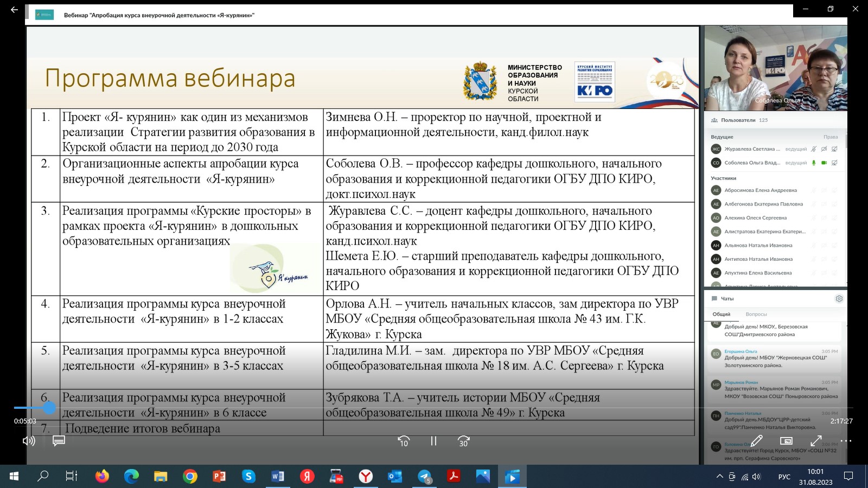Open Telegram from the taskbar
This screenshot has width=868, height=488.
pos(424,476)
